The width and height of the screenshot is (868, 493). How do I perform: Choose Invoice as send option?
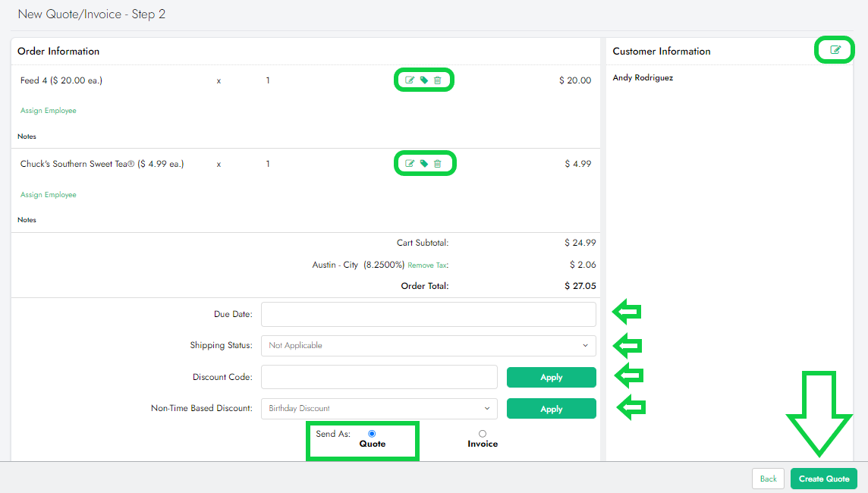[483, 434]
